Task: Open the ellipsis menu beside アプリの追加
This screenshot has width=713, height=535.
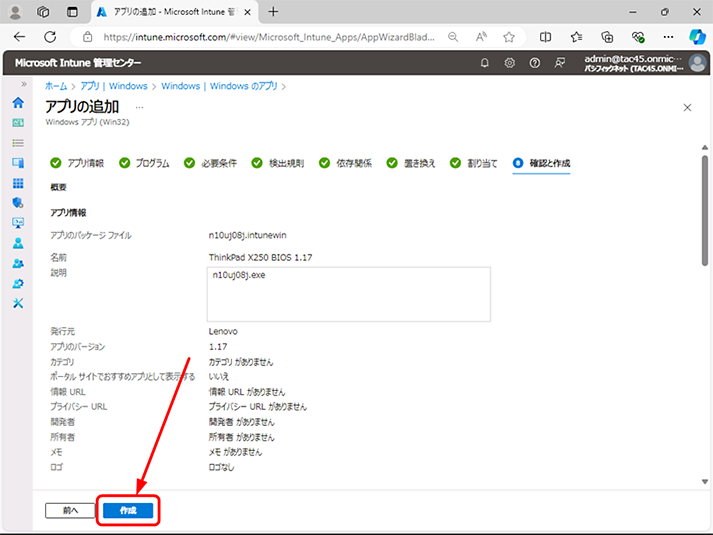Action: 139,107
